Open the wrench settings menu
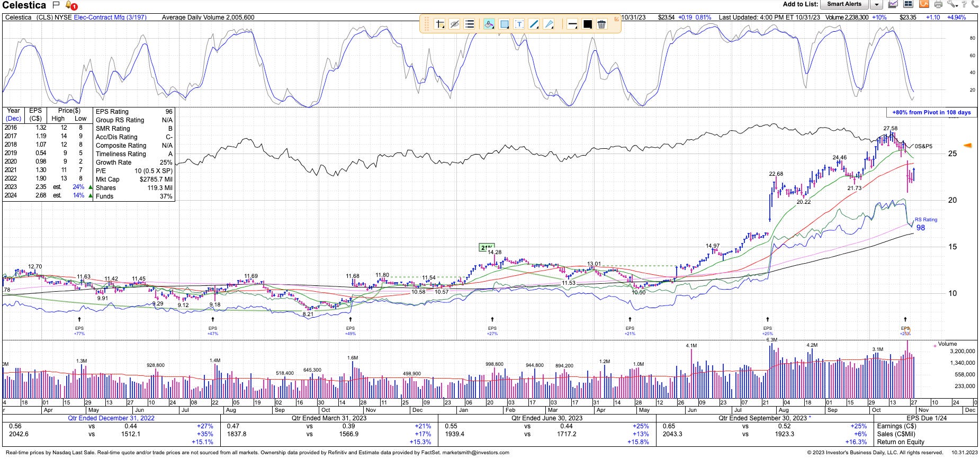This screenshot has width=980, height=459. click(952, 4)
